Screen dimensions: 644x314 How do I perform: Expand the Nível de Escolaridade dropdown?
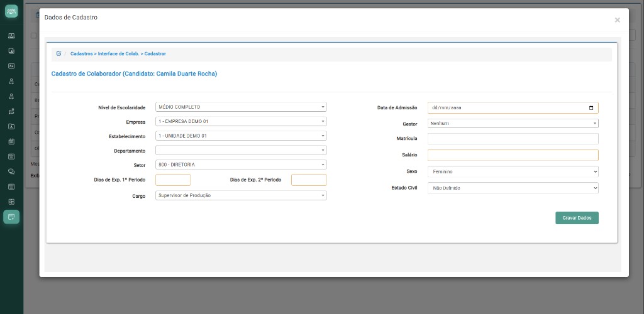pyautogui.click(x=241, y=107)
